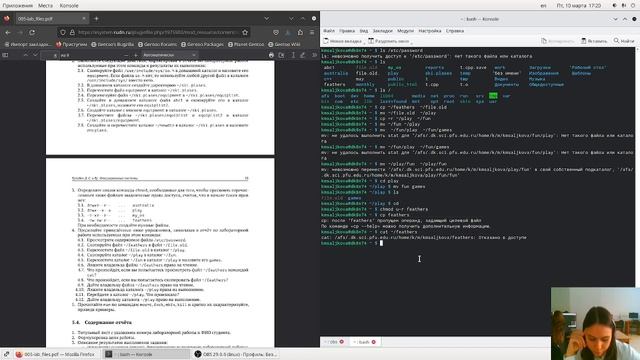Go to next PDF page
This screenshot has width=640, height=360.
point(36,55)
